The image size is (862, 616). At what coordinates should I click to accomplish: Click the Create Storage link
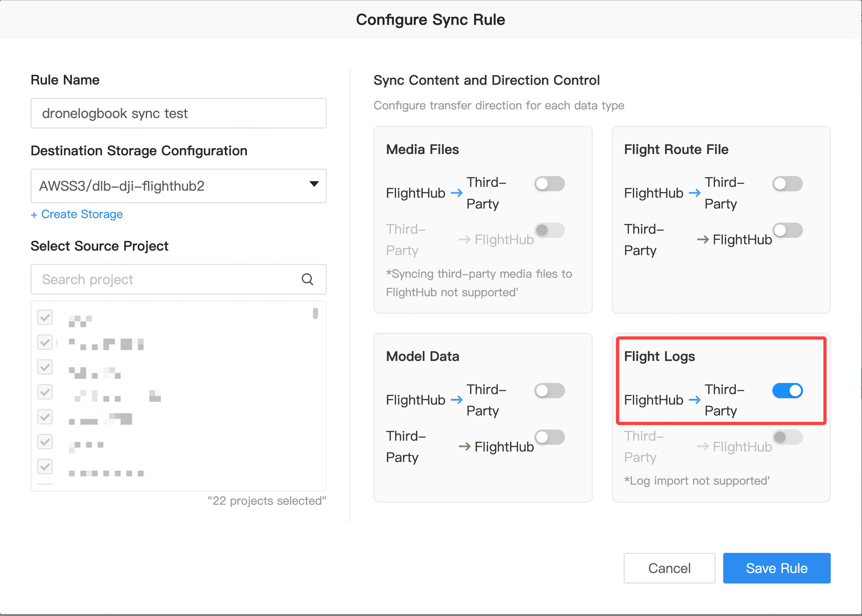77,214
